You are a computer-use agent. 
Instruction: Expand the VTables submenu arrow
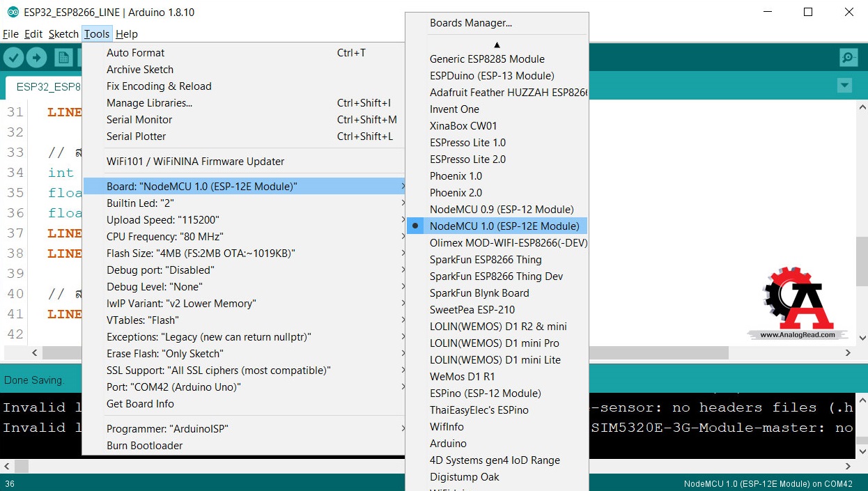(x=403, y=320)
